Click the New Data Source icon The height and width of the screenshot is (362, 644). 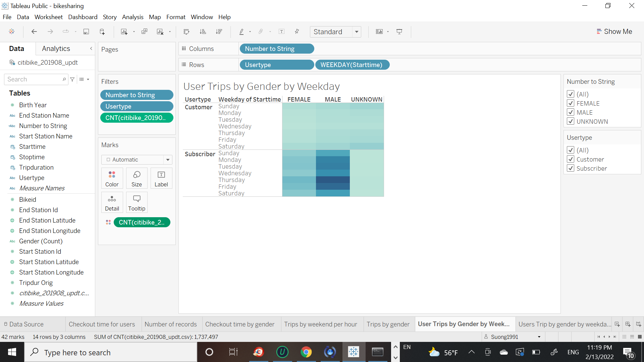coord(102,32)
